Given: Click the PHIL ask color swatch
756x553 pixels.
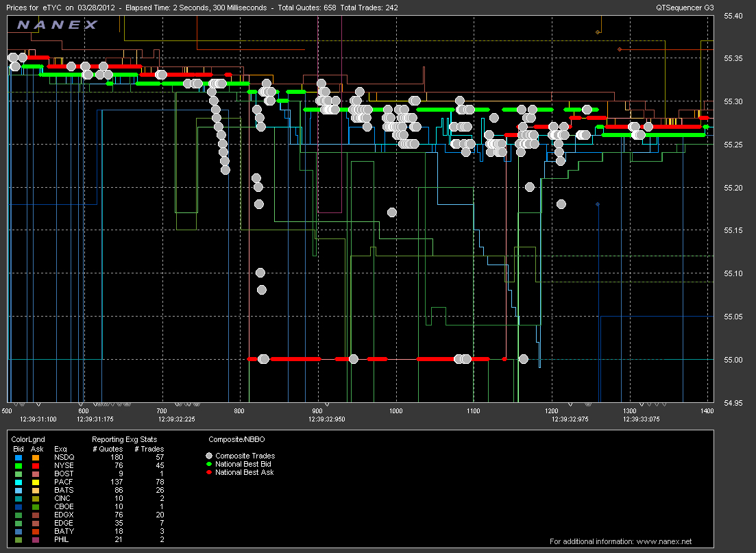Looking at the screenshot, I should tap(36, 539).
